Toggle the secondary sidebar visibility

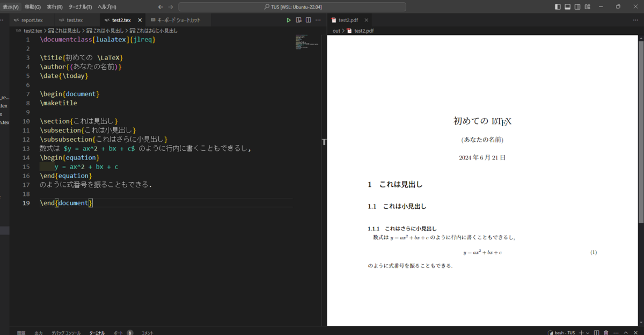(577, 6)
